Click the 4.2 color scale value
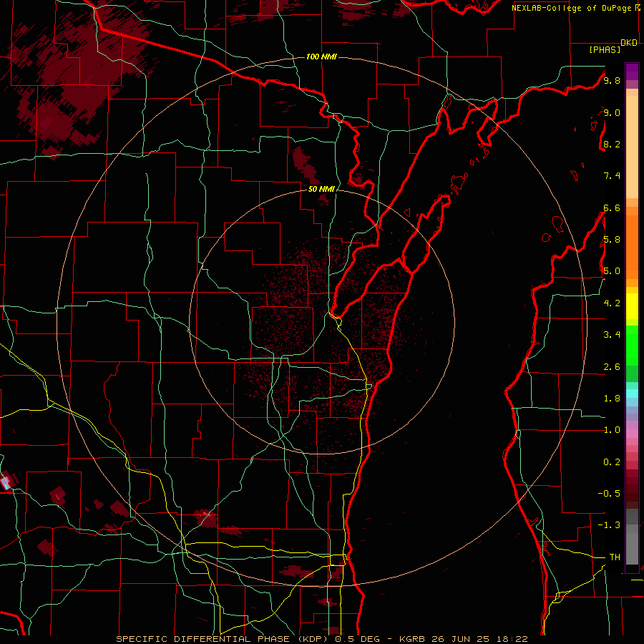 point(612,303)
